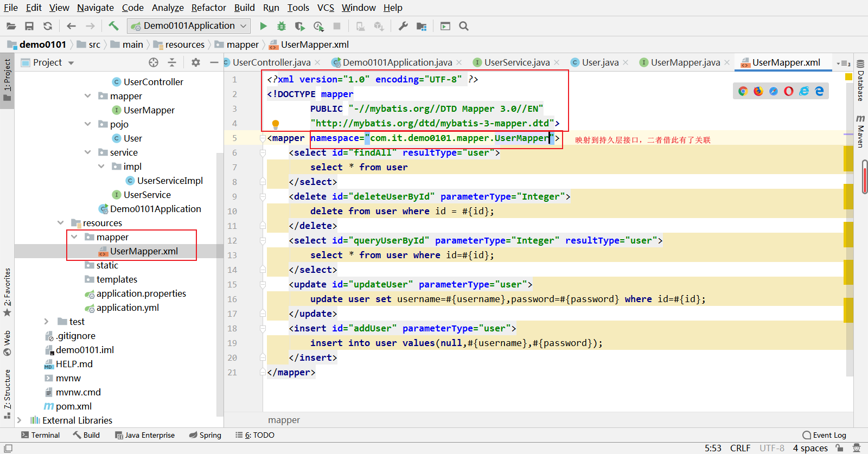The image size is (868, 454).
Task: Toggle the Web side tab
Action: [x=7, y=343]
